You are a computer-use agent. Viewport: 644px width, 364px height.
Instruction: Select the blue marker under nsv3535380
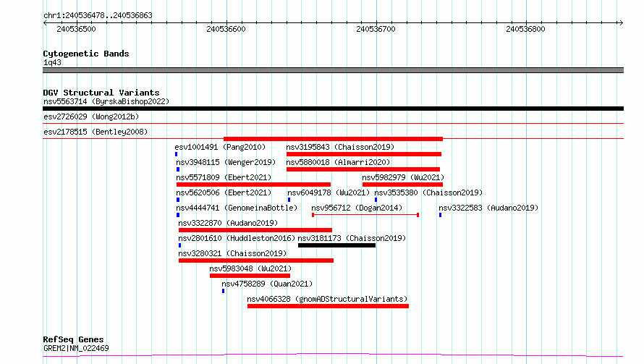[x=376, y=200]
